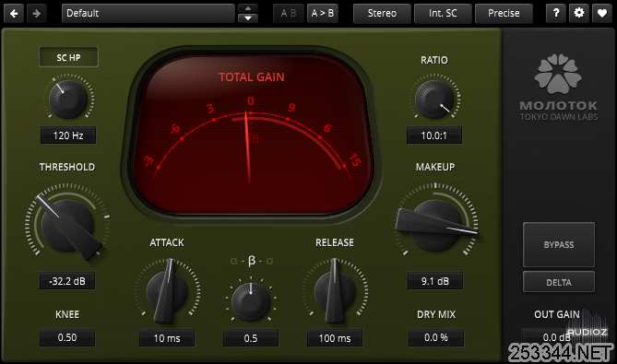This screenshot has width=617, height=364.
Task: Click the OUT GAIN label text
Action: pos(557,314)
